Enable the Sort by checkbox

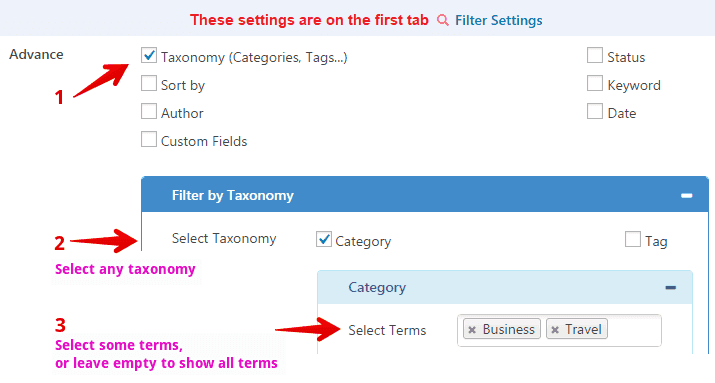pyautogui.click(x=149, y=83)
